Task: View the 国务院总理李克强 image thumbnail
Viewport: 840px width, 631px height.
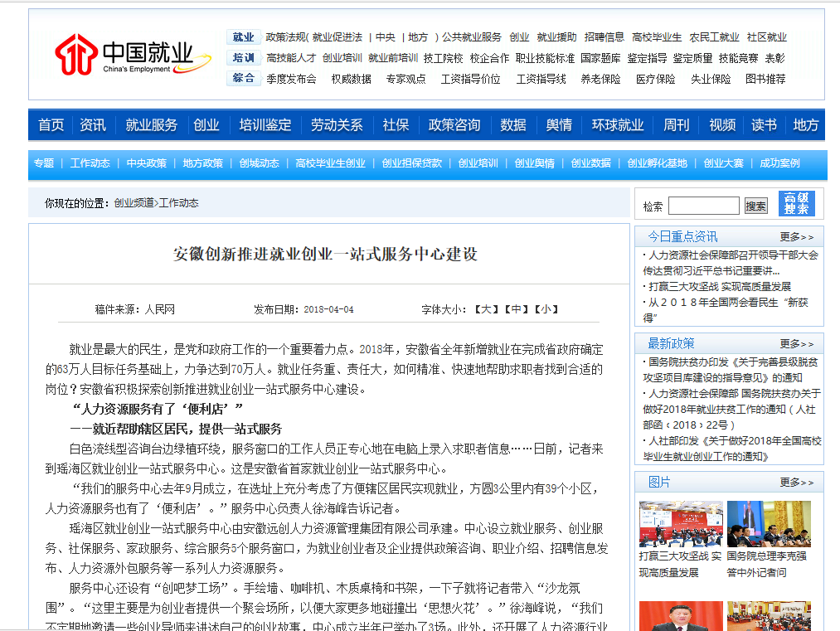Action: [x=770, y=524]
